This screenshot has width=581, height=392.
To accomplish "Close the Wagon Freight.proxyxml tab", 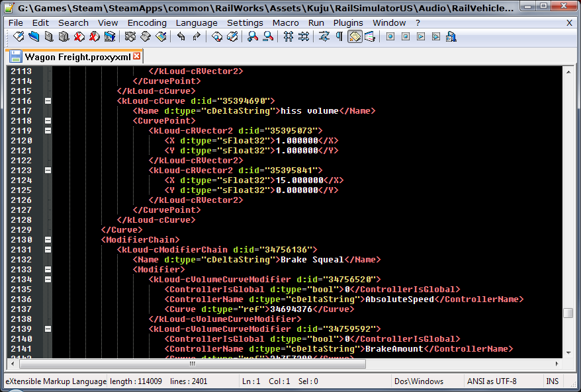I will click(137, 56).
